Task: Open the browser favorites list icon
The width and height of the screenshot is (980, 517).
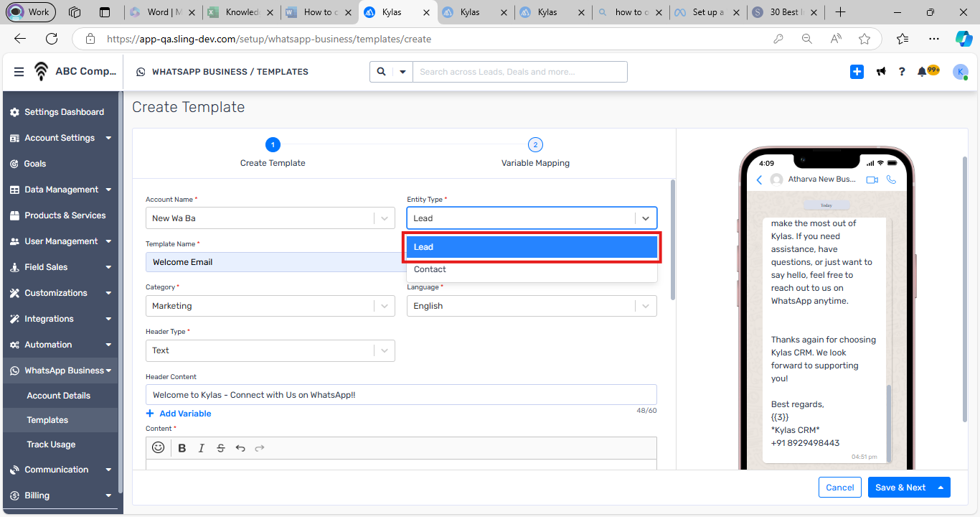Action: point(903,39)
